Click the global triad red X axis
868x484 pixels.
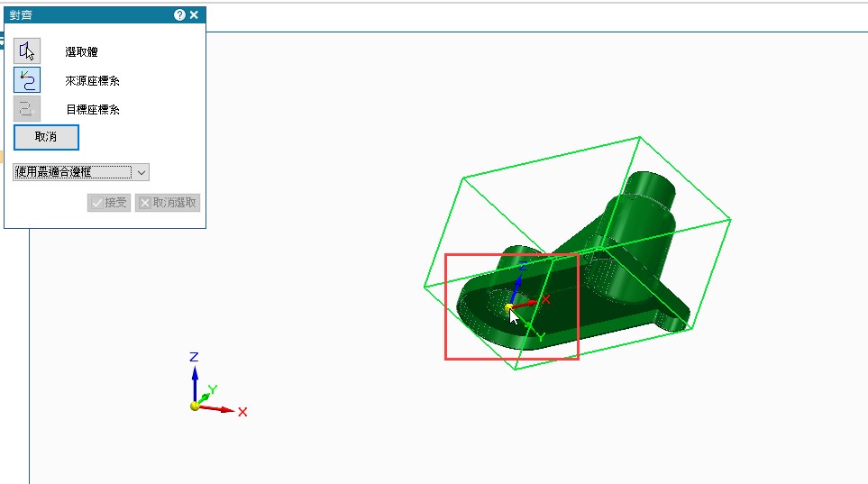[217, 409]
